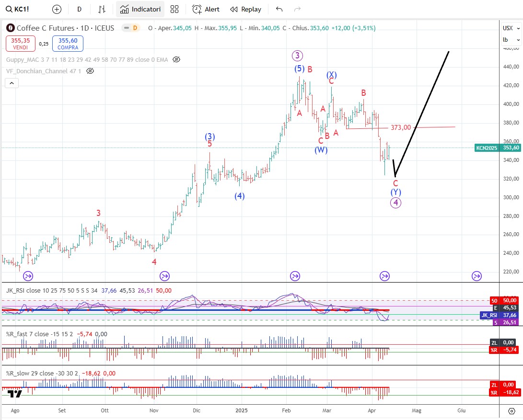Viewport: 523px width, 420px height.
Task: Click the COMPRA 355,60 buy button
Action: (68, 44)
